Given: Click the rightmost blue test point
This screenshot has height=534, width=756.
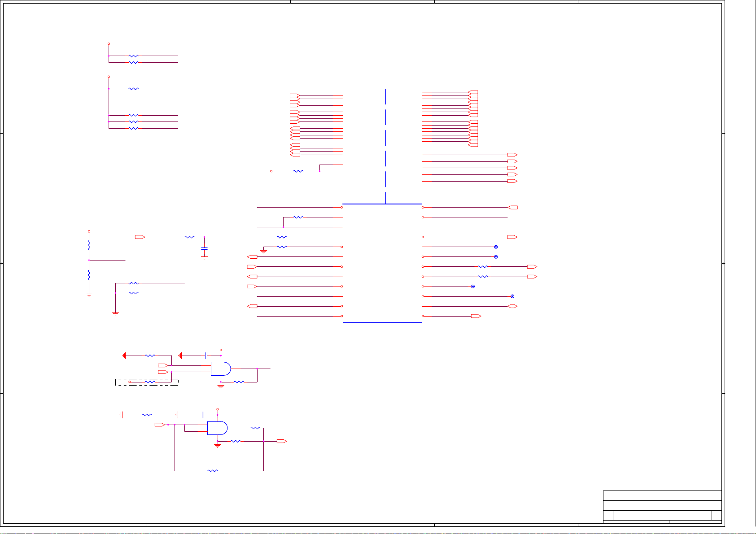Looking at the screenshot, I should (512, 296).
